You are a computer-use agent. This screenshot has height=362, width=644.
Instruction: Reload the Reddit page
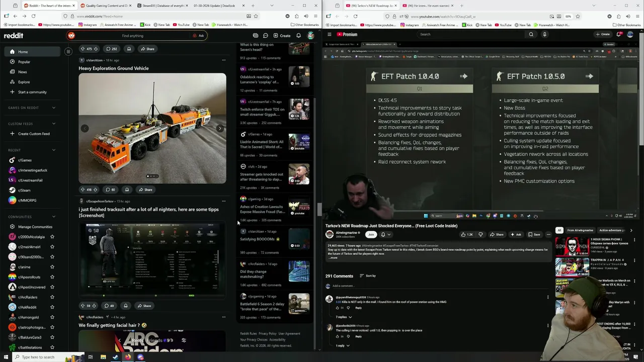(x=33, y=16)
